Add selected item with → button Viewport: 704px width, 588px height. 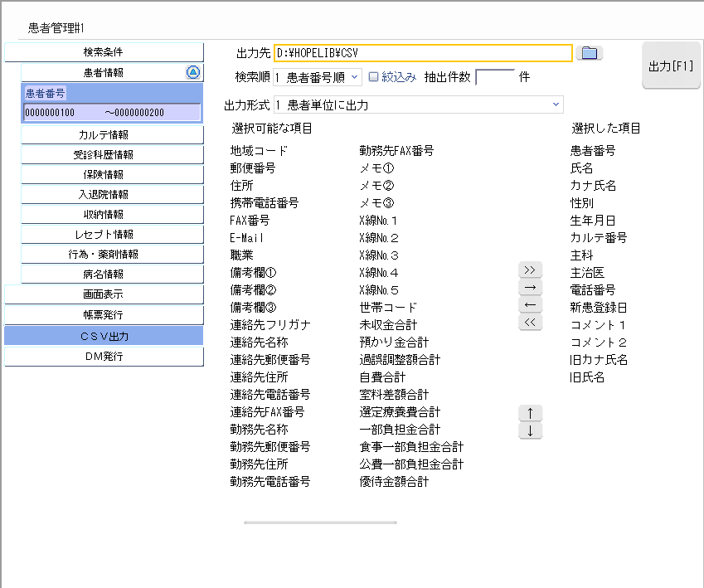coord(530,288)
